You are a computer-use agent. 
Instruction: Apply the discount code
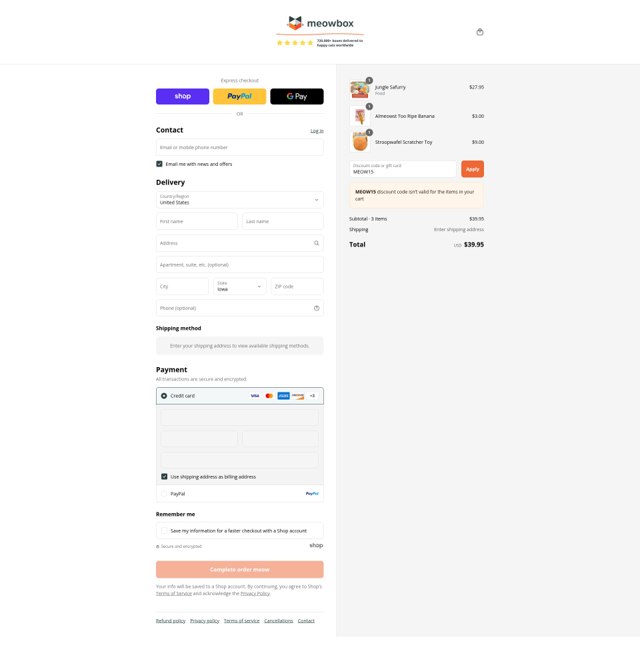(x=473, y=169)
